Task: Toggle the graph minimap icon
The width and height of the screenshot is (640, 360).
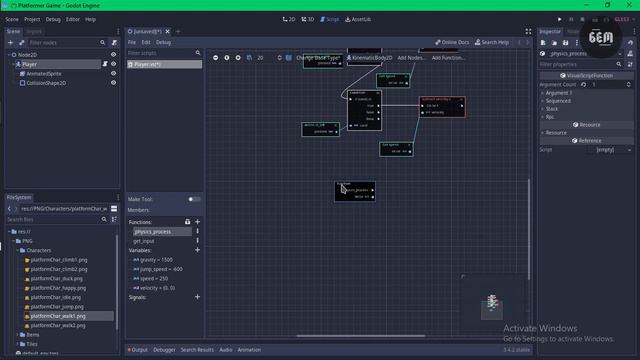Action: [x=289, y=58]
